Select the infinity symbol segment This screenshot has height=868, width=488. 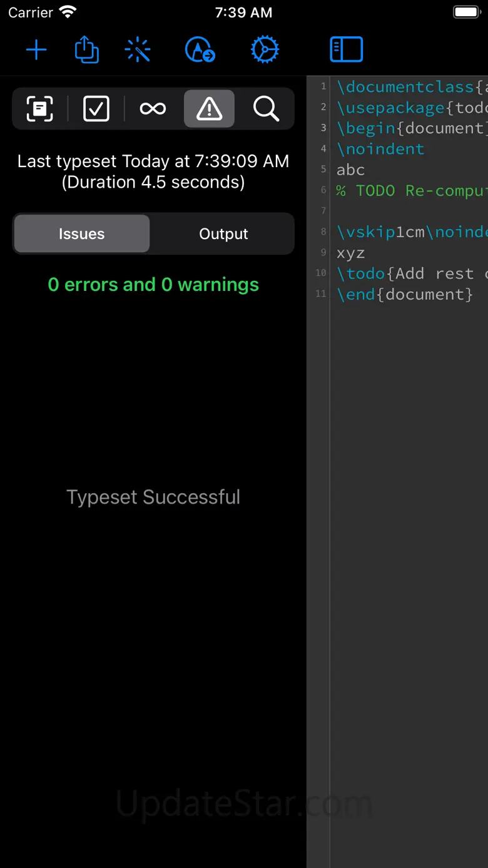153,109
